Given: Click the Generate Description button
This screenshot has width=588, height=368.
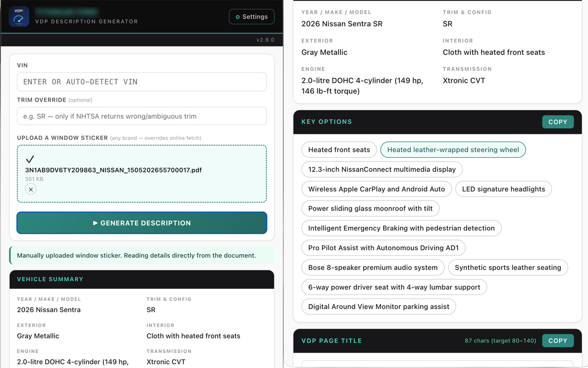Looking at the screenshot, I should coord(142,223).
